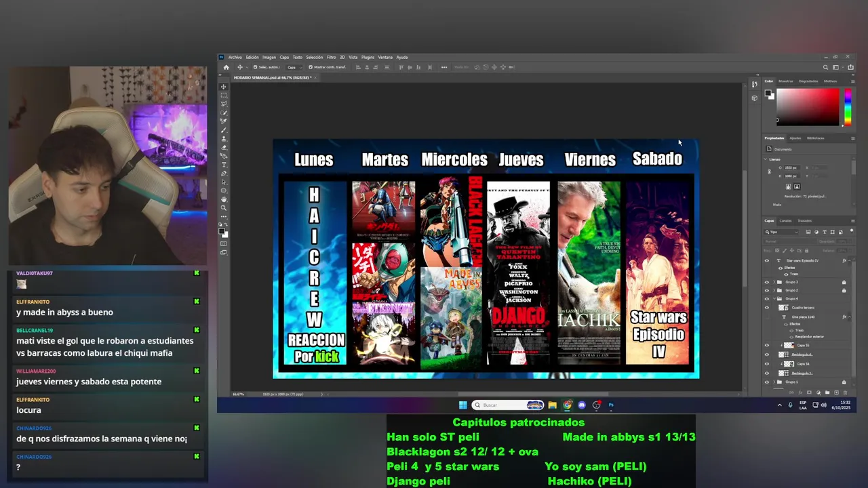The height and width of the screenshot is (488, 868).
Task: Open the Imagen menu
Action: pyautogui.click(x=269, y=57)
